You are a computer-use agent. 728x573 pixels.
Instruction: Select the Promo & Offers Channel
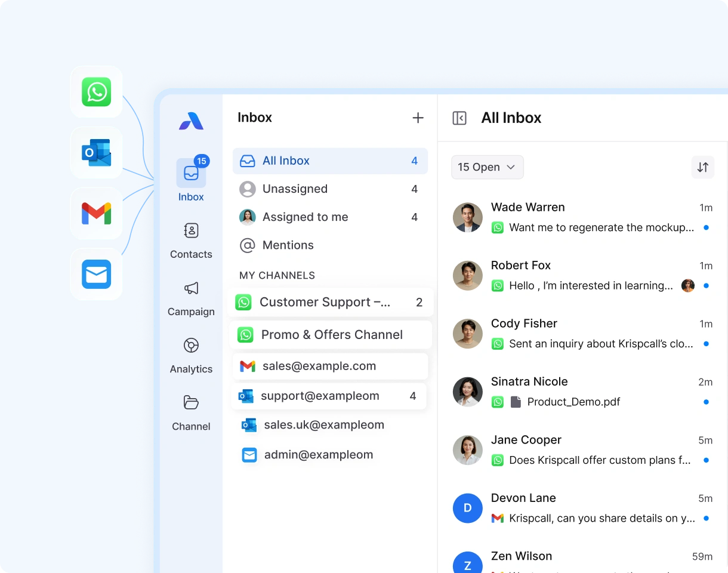pyautogui.click(x=331, y=335)
